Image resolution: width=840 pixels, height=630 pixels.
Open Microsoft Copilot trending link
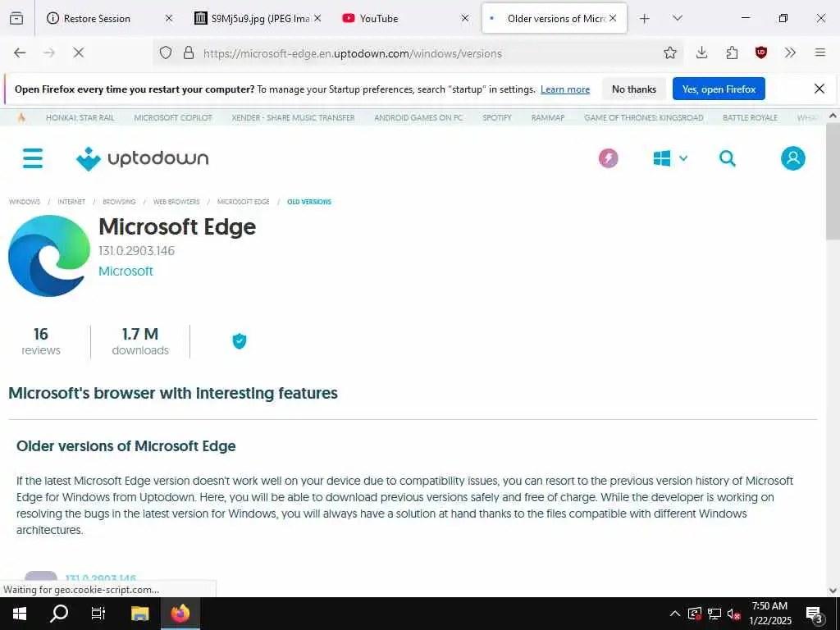coord(173,118)
